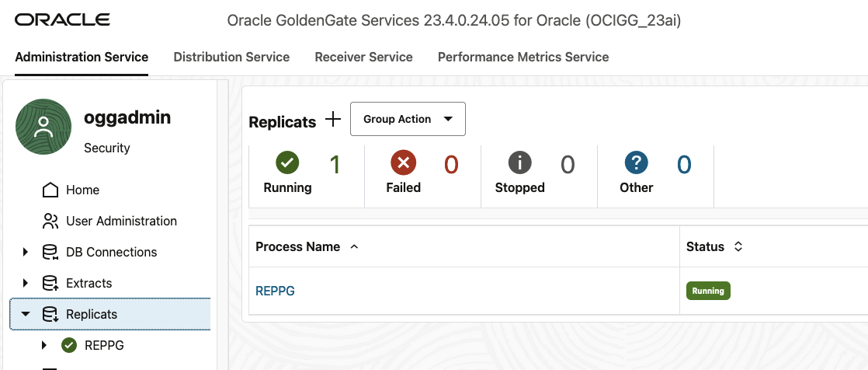Click the Oracle logo
Viewport: 868px width, 370px height.
[63, 20]
